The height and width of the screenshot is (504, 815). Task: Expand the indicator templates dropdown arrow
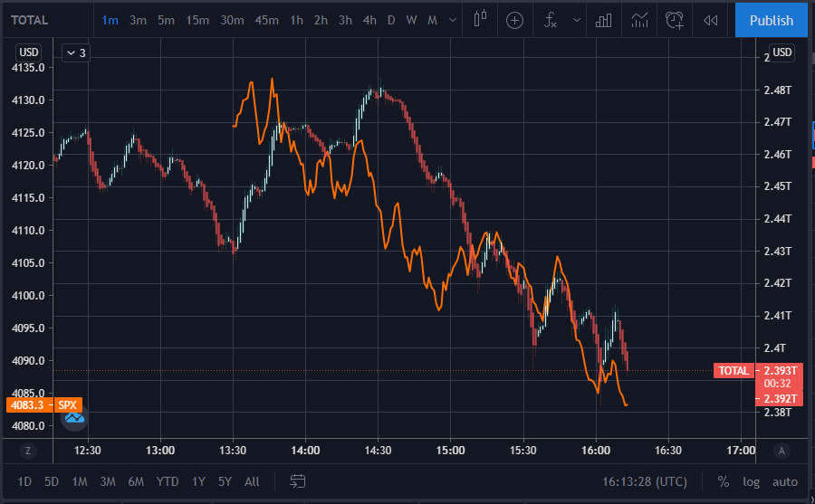tap(577, 20)
